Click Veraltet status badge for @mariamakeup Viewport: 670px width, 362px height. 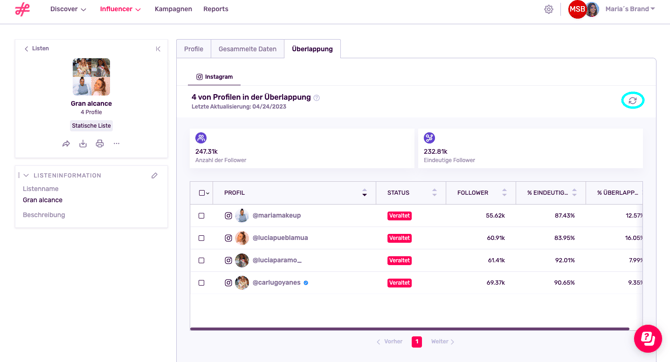pyautogui.click(x=399, y=216)
